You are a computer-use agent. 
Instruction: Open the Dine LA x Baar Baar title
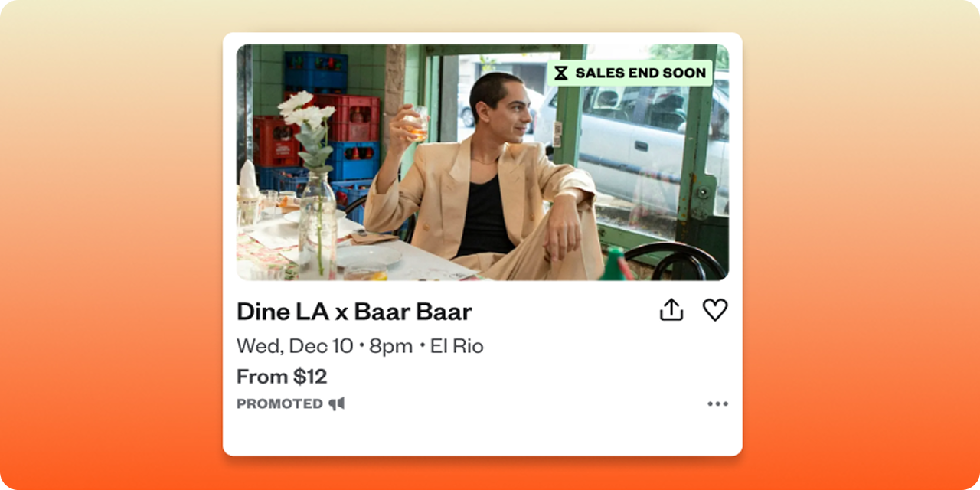point(354,312)
